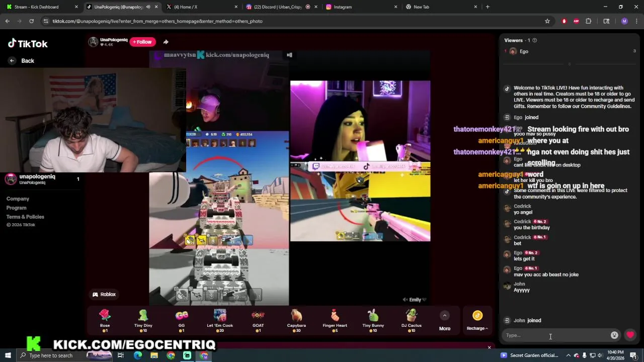
Task: Open the AdBlock Plus extension
Action: [x=576, y=21]
